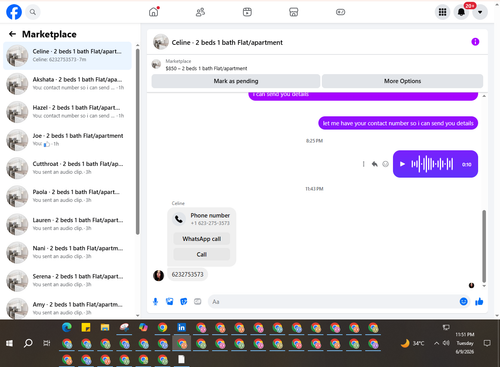Choose a GIF icon
500x367 pixels.
click(198, 302)
